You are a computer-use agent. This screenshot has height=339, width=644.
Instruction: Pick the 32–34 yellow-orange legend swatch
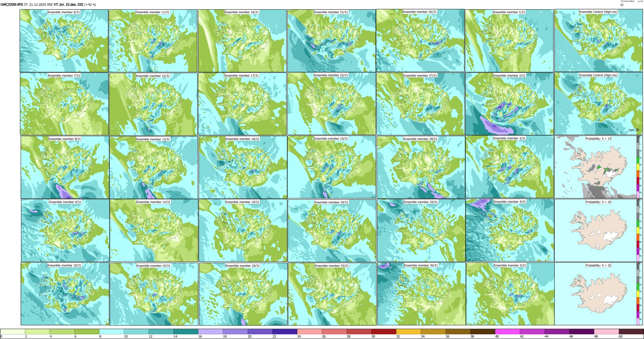pyautogui.click(x=408, y=332)
